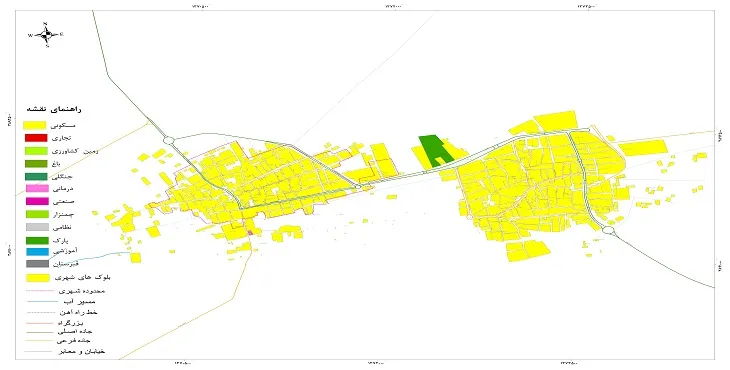Select the محدوده شهری legend entry text

pyautogui.click(x=82, y=291)
